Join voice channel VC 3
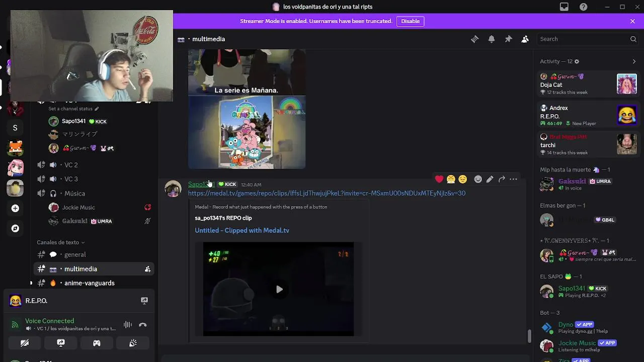Screen dimensions: 644x362 point(71,179)
